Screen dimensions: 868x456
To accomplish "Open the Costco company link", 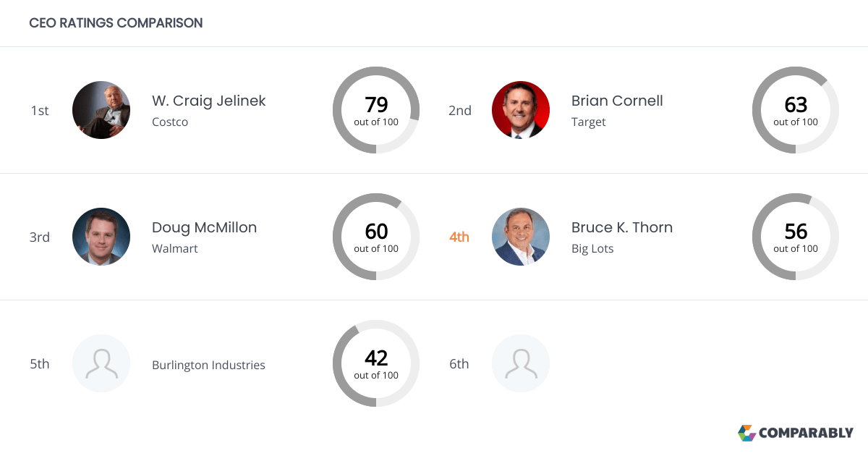I will pyautogui.click(x=170, y=122).
